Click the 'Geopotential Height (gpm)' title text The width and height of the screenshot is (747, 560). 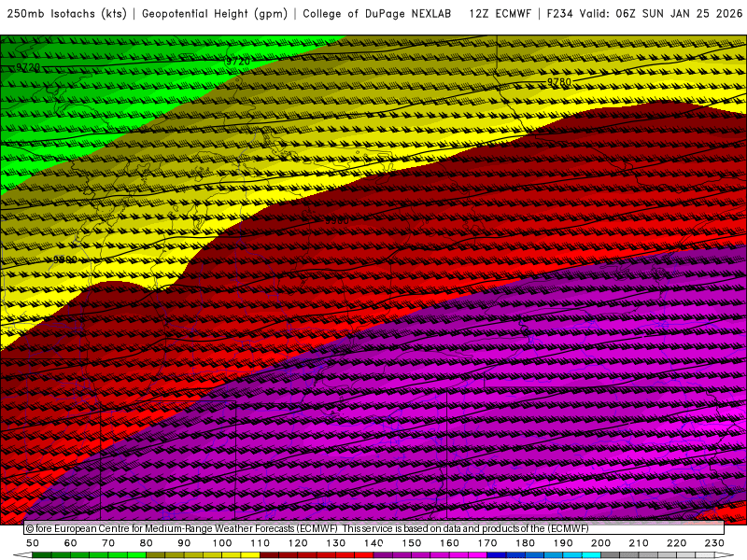click(x=215, y=14)
